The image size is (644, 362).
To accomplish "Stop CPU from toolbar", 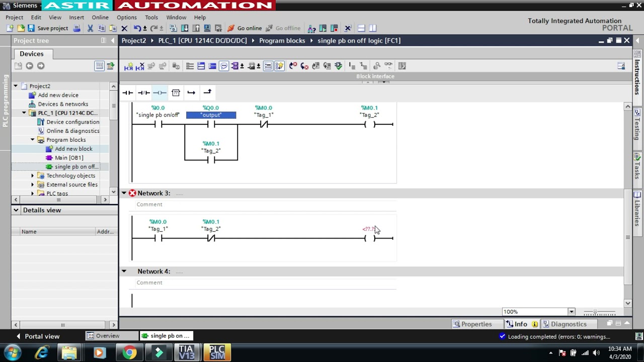I will click(x=334, y=28).
